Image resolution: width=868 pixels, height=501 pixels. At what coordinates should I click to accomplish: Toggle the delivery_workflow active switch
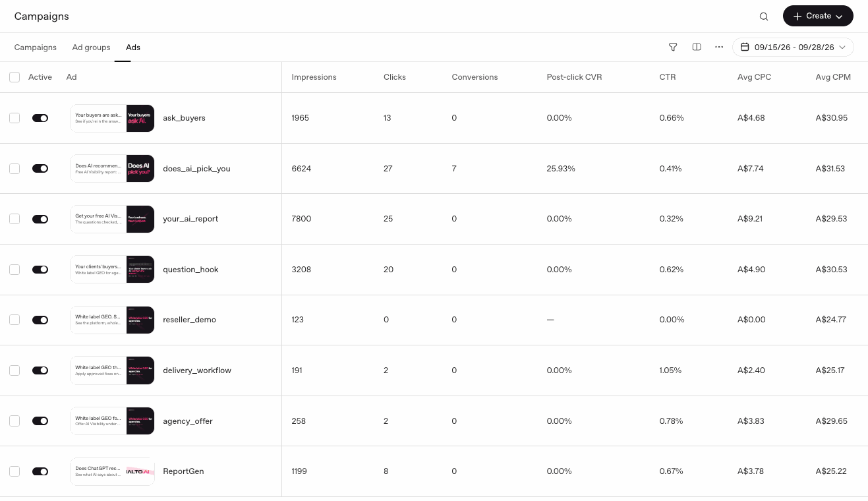[40, 370]
